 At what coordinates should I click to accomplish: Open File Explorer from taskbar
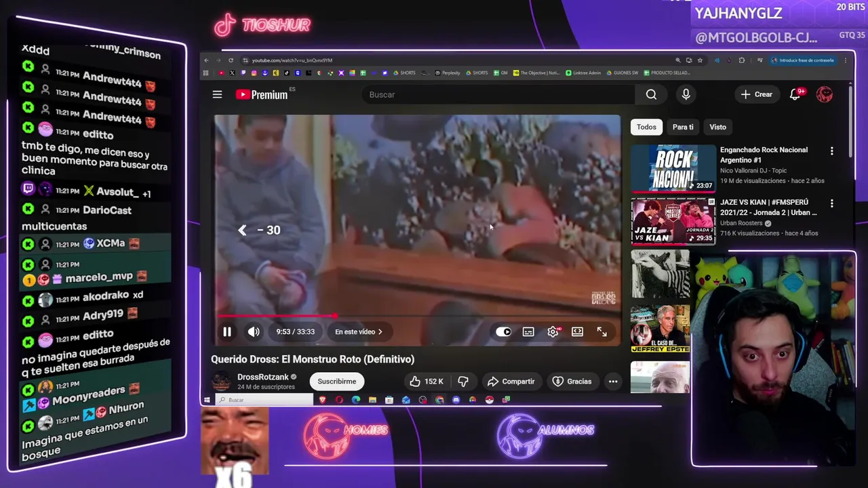(372, 400)
